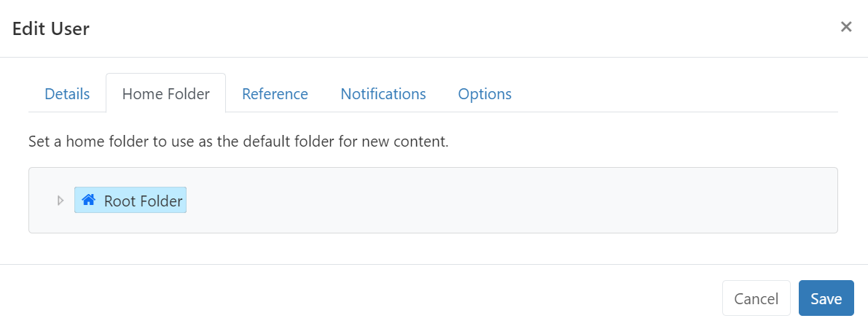Select the Root Folder label text

(x=143, y=201)
